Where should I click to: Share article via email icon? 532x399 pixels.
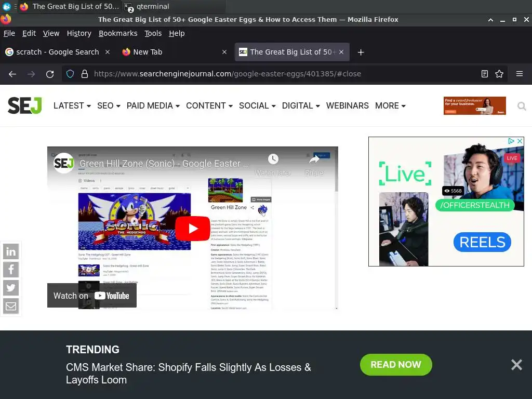pyautogui.click(x=11, y=307)
